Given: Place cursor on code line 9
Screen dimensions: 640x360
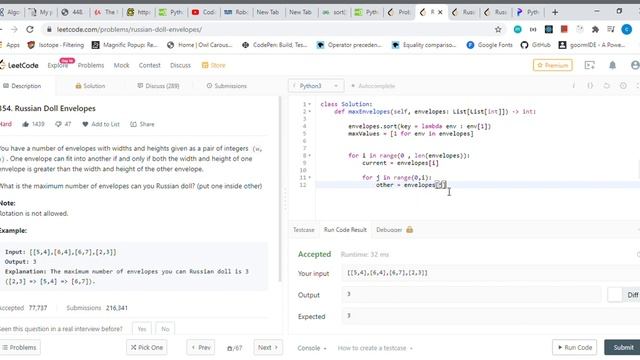Looking at the screenshot, I should click(x=400, y=163).
